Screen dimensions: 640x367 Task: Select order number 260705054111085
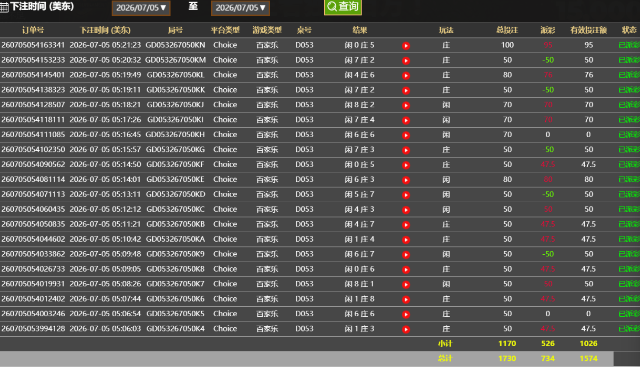pos(33,134)
